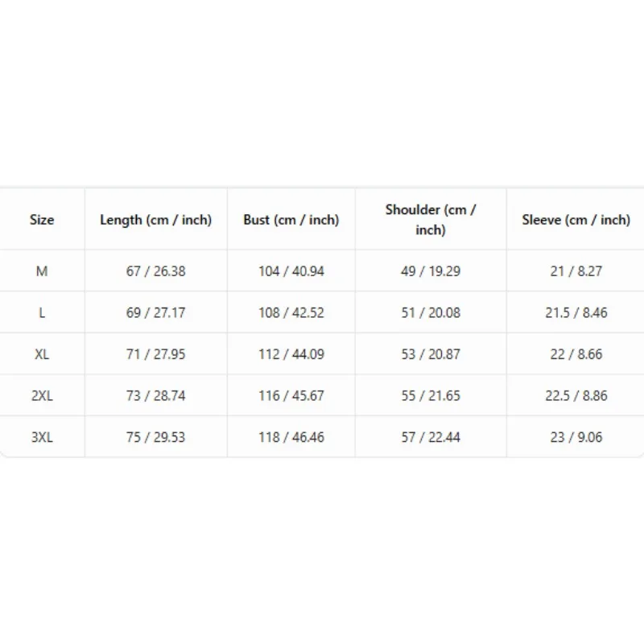This screenshot has width=644, height=644.
Task: Click the 53 / 20.87 shoulder cell
Action: click(x=431, y=354)
